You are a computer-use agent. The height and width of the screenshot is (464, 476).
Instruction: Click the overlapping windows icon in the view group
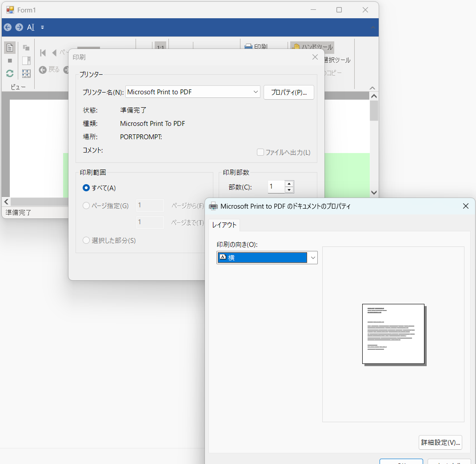(26, 48)
